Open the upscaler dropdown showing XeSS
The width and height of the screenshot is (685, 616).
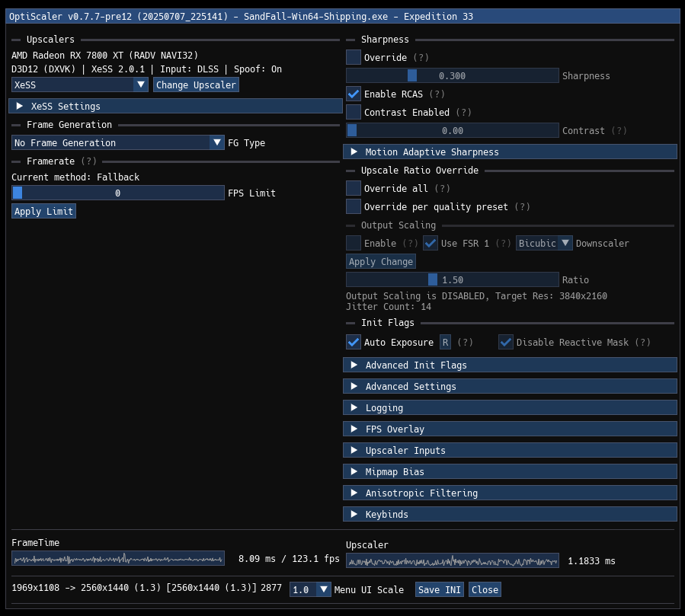point(79,85)
